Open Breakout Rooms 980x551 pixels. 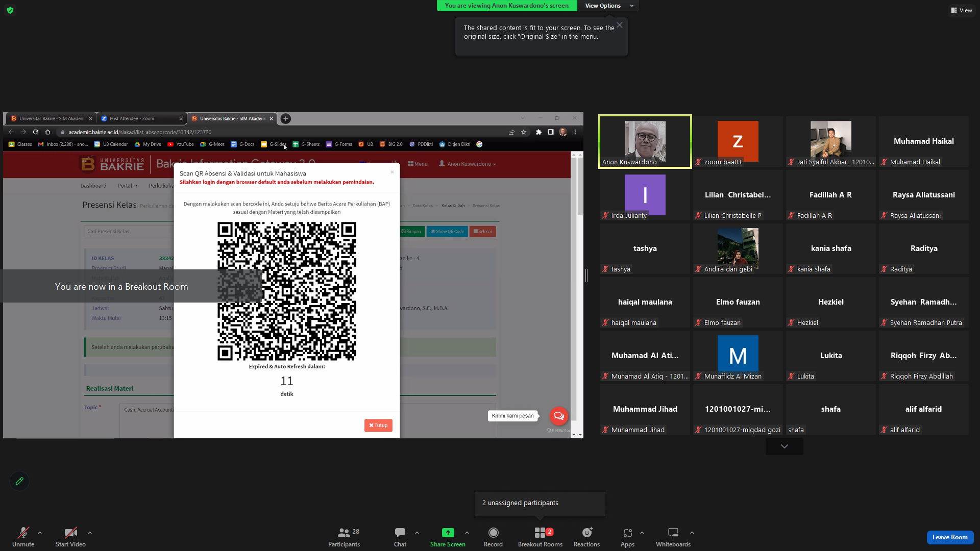pyautogui.click(x=540, y=537)
